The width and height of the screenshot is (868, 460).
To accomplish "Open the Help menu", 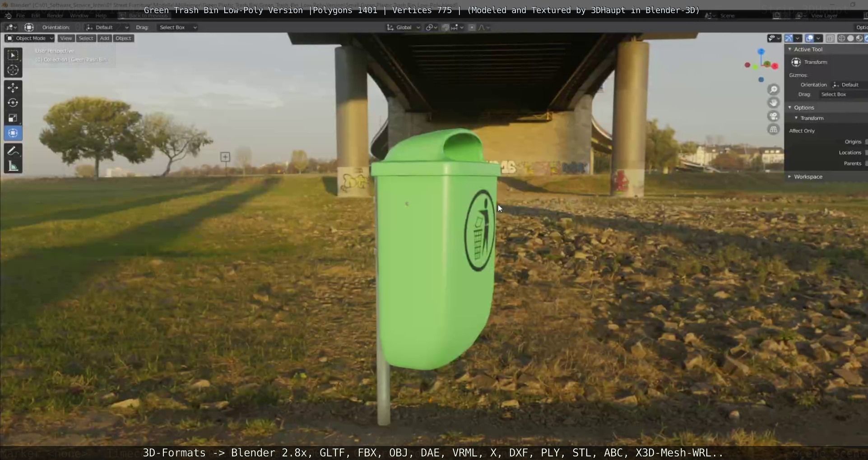I will 101,16.
